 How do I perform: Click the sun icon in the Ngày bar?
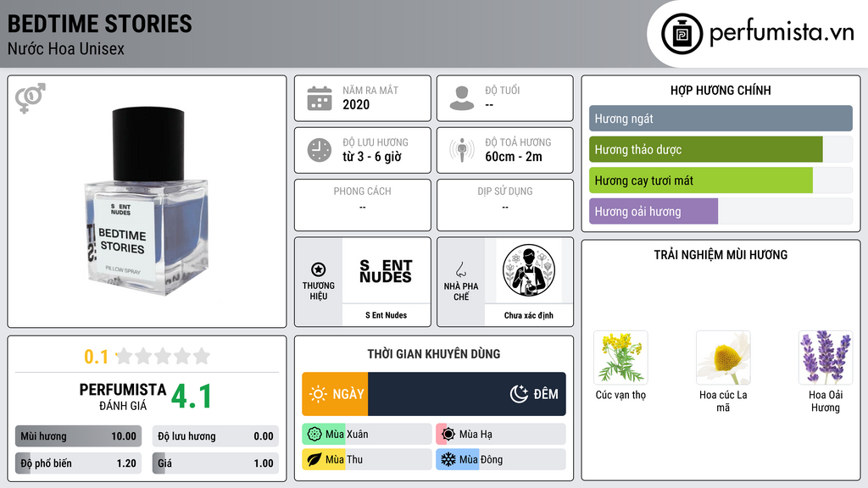coord(319,394)
